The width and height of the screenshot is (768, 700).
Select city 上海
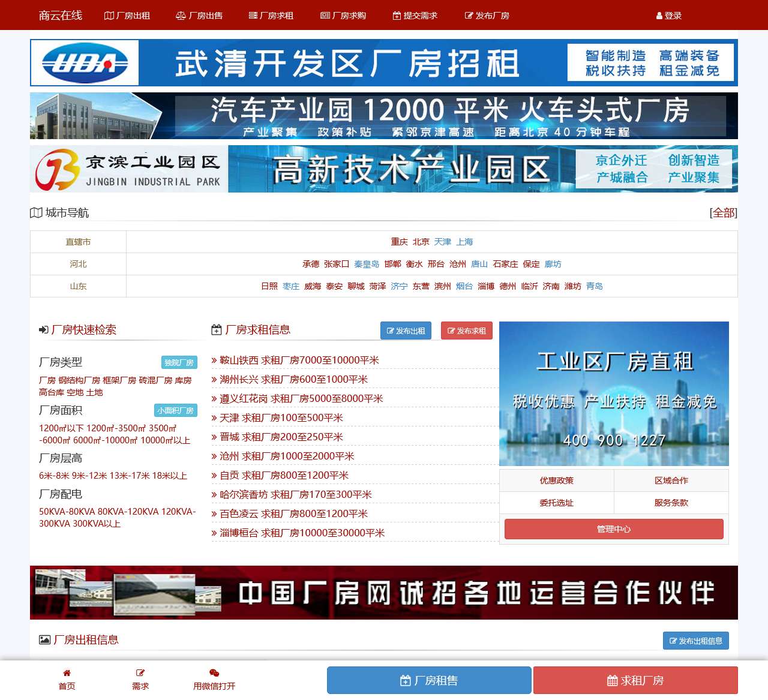[x=464, y=242]
